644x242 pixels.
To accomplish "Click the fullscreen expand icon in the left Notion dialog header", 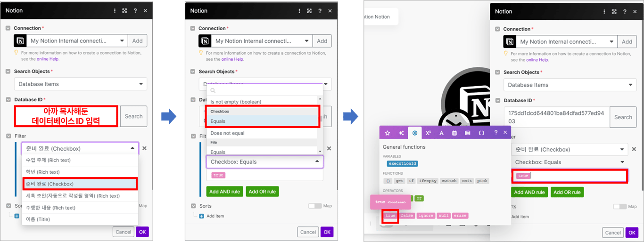I will point(124,10).
